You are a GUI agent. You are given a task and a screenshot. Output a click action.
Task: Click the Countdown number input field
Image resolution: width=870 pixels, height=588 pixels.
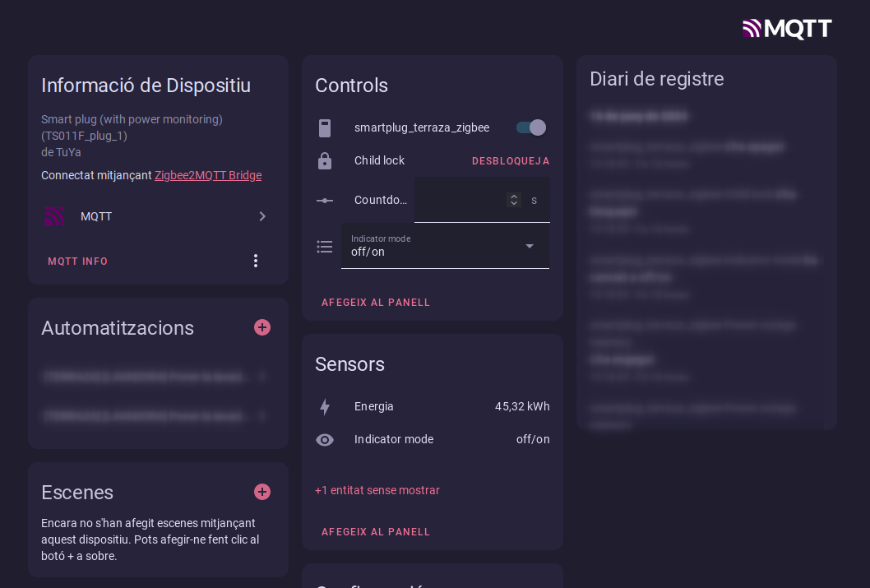click(x=460, y=200)
